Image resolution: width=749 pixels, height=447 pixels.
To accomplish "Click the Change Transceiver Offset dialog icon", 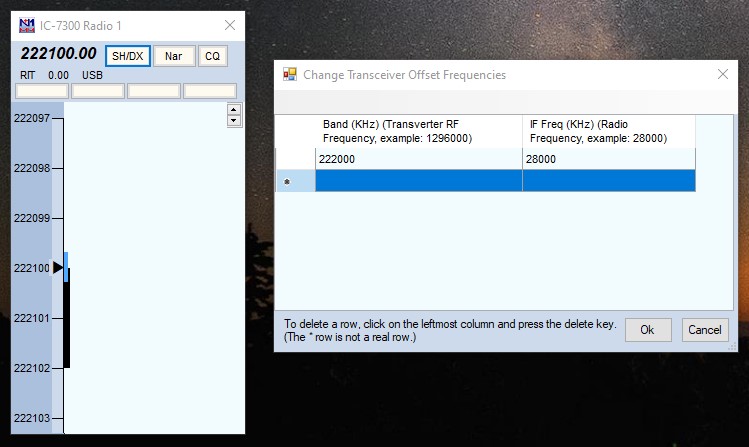I will [x=289, y=74].
